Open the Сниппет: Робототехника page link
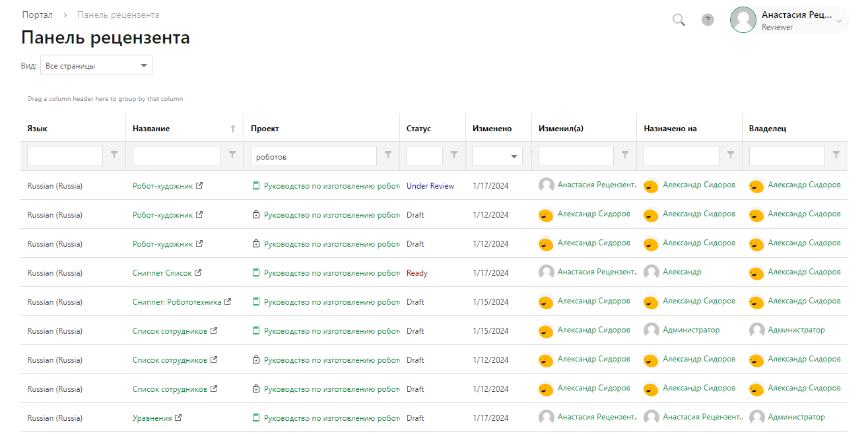The image size is (868, 434). point(177,302)
